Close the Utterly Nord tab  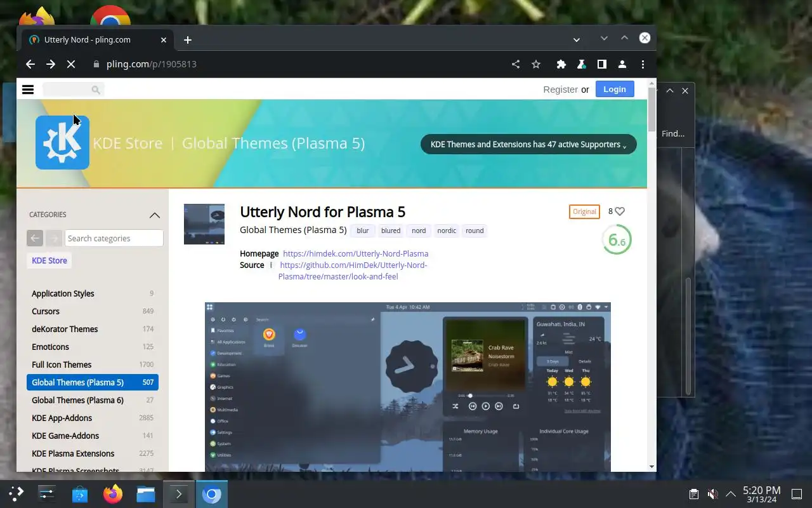[163, 39]
